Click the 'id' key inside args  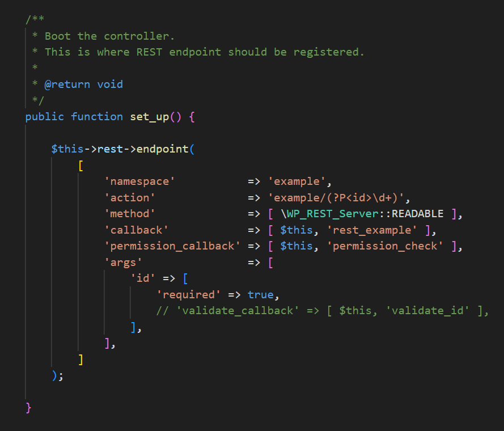point(143,278)
